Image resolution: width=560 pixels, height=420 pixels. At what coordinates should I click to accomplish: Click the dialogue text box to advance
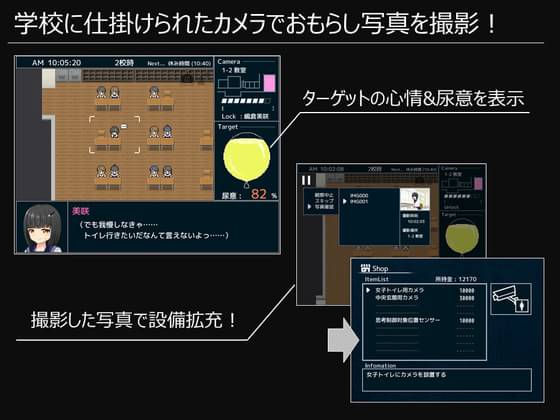click(173, 228)
